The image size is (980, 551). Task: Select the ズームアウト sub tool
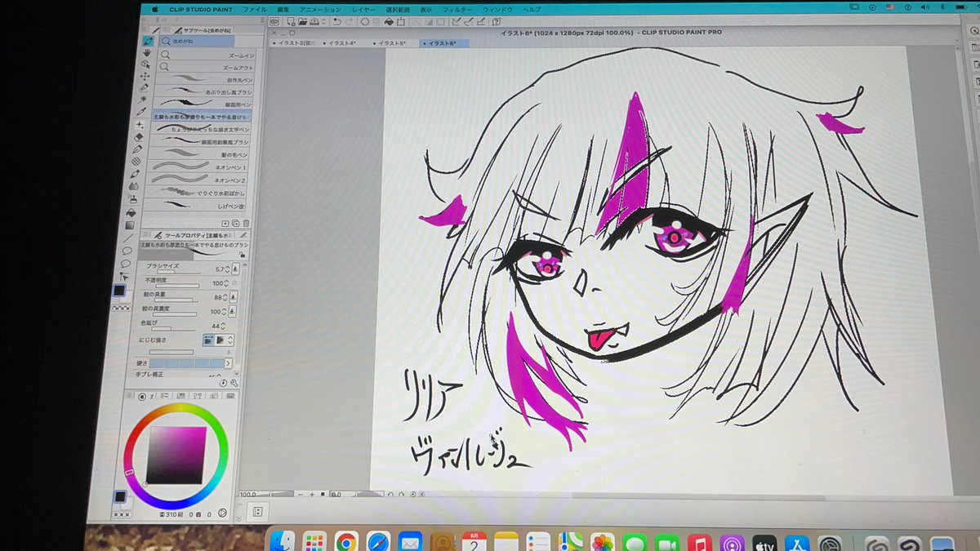(x=206, y=67)
